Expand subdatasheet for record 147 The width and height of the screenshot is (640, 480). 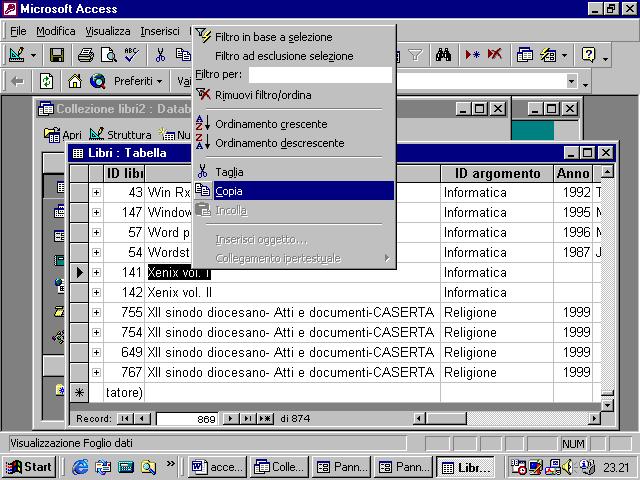pos(96,212)
